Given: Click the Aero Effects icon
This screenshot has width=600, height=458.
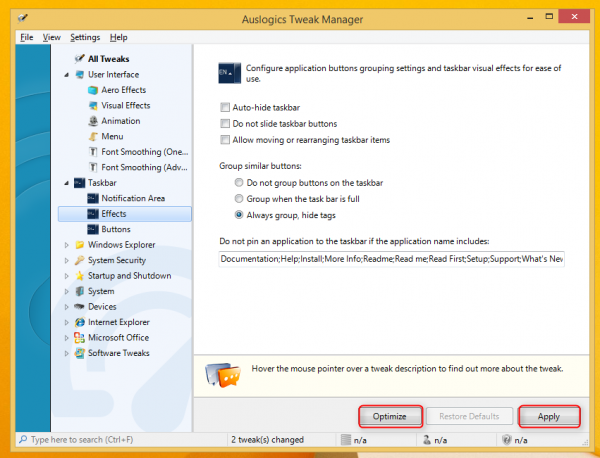Looking at the screenshot, I should [93, 90].
